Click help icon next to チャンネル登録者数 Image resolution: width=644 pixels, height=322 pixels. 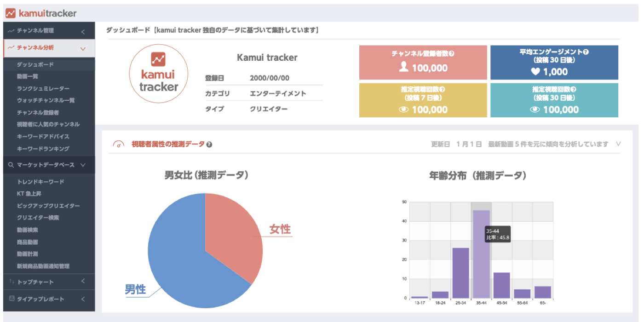pos(452,54)
